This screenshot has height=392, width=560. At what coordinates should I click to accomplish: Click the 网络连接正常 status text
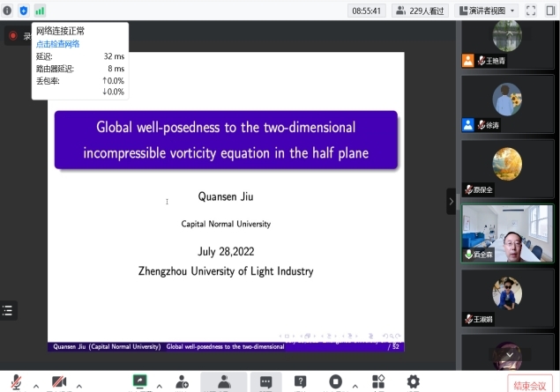point(60,31)
